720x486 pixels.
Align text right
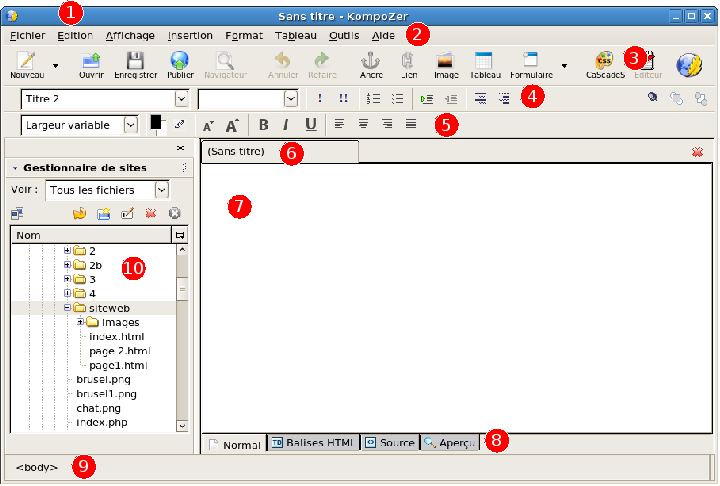point(387,124)
